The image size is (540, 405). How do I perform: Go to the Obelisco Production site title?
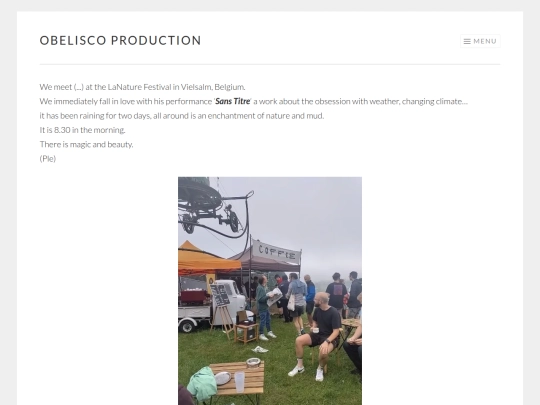click(121, 40)
